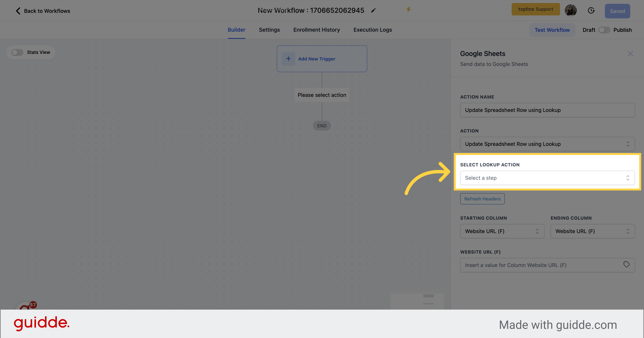
Task: Click the Refresh Headers button
Action: pos(483,199)
